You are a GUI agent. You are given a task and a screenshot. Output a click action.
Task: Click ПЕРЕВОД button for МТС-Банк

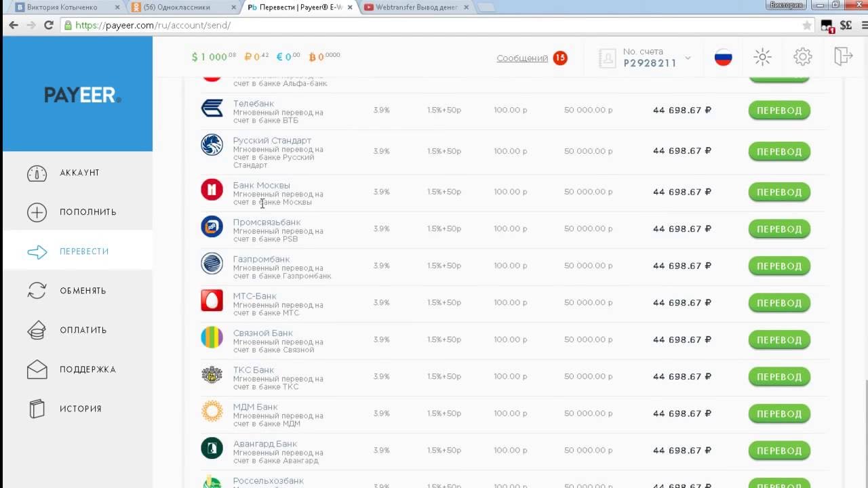click(x=779, y=303)
